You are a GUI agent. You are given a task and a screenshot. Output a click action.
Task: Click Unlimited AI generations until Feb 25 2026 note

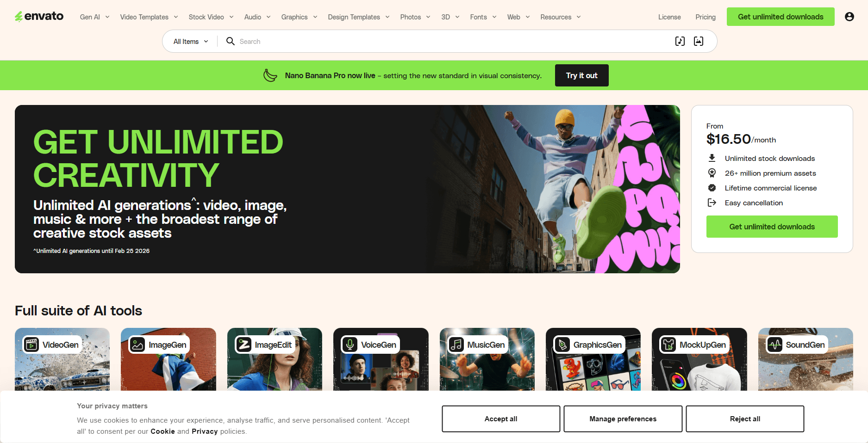pos(91,251)
